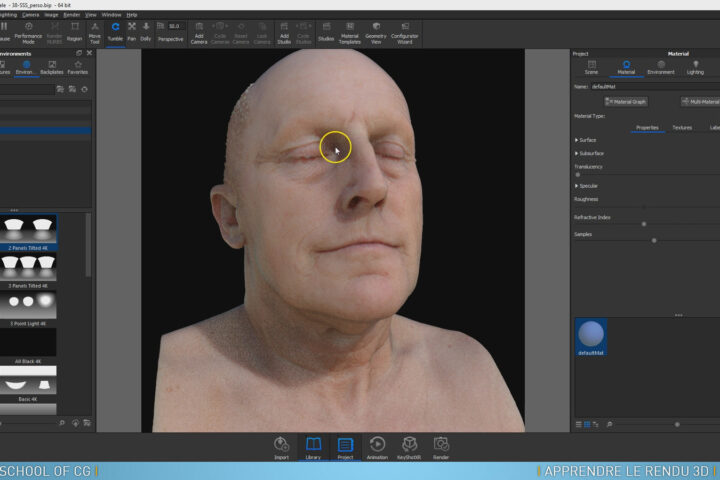Screen dimensions: 720x480
Task: Select the Dolly camera tool
Action: [x=146, y=32]
